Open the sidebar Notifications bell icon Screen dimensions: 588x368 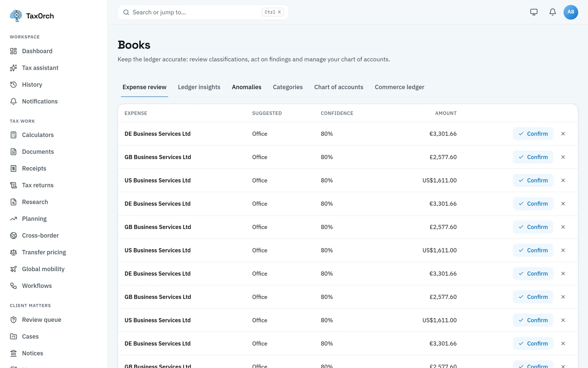[x=14, y=101]
